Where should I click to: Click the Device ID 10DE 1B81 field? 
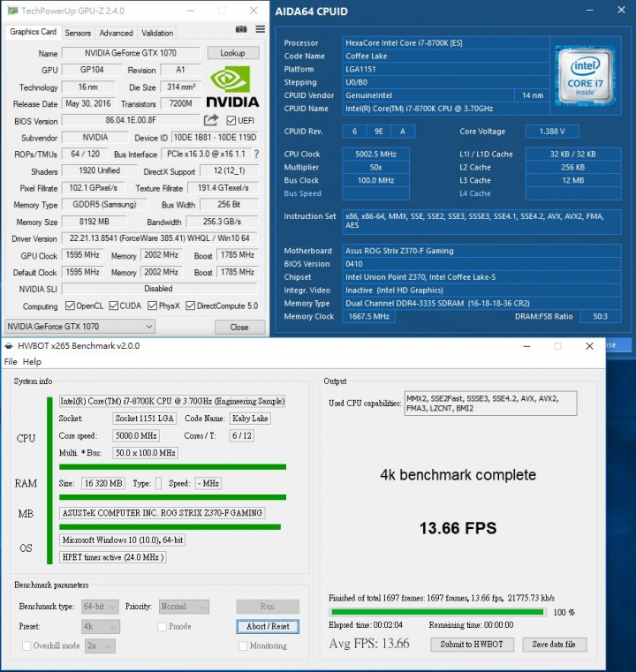(x=215, y=137)
